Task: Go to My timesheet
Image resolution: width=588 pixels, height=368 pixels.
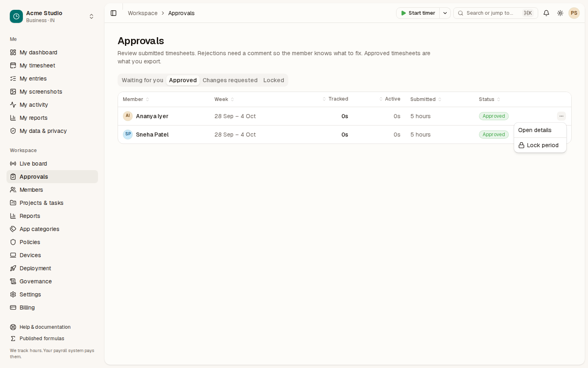Action: (x=52, y=65)
